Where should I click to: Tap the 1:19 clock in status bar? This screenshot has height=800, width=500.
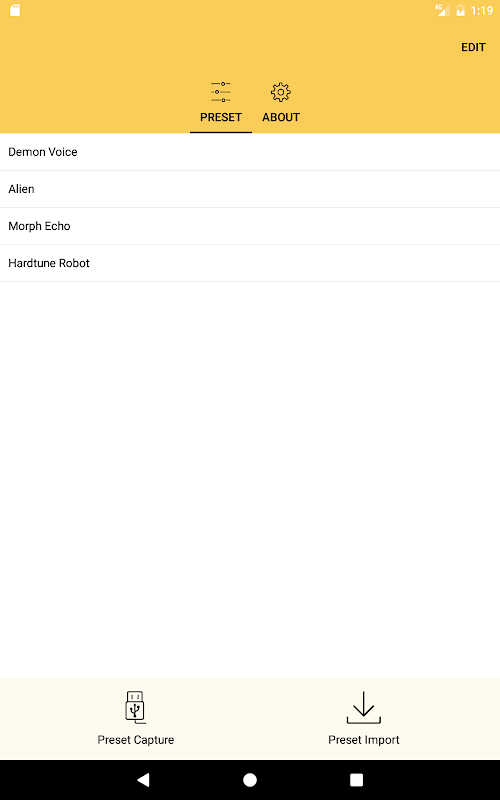click(x=482, y=10)
